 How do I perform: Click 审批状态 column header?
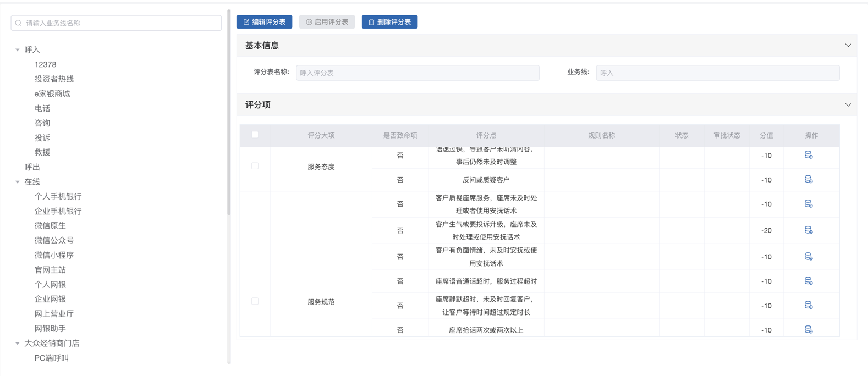(727, 135)
